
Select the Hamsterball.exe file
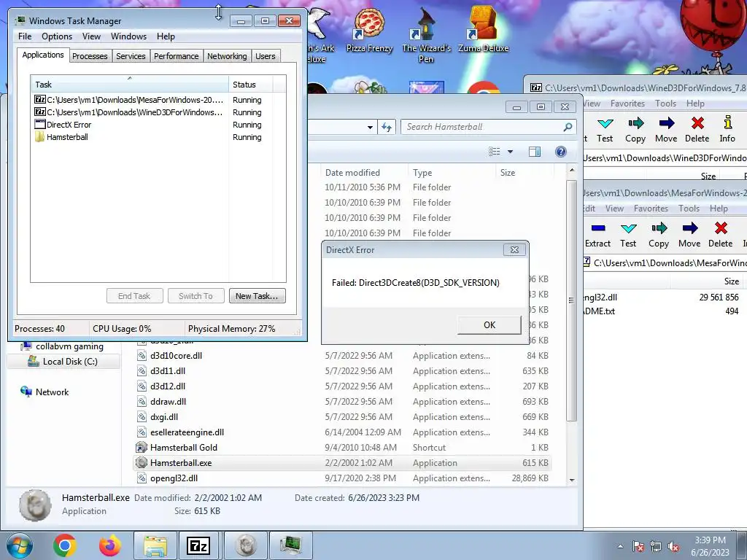coord(342,463)
